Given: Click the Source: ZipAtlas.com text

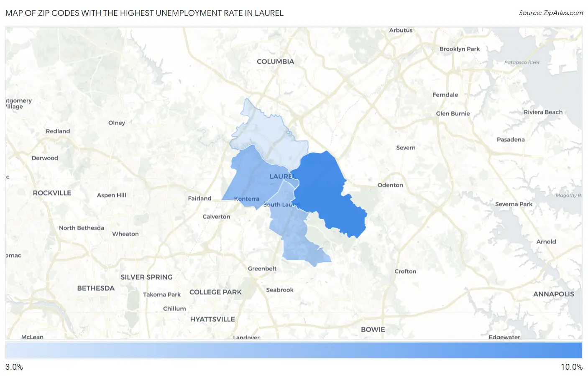Looking at the screenshot, I should tap(551, 13).
